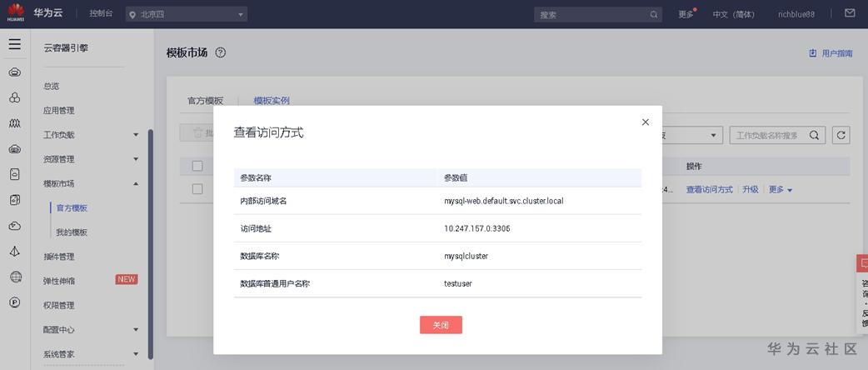Click the sidebar vertical scrollbar

pyautogui.click(x=150, y=243)
